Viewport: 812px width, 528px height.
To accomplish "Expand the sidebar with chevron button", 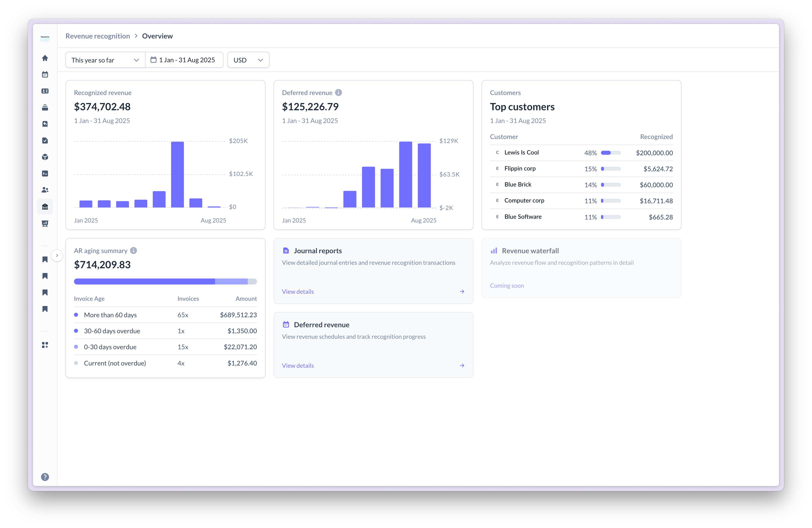I will [x=57, y=255].
